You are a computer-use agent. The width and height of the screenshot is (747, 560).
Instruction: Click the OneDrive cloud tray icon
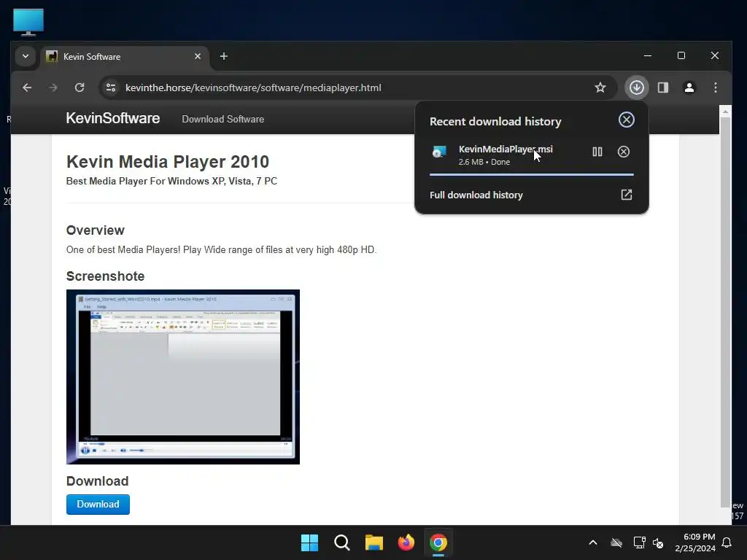[x=616, y=542]
